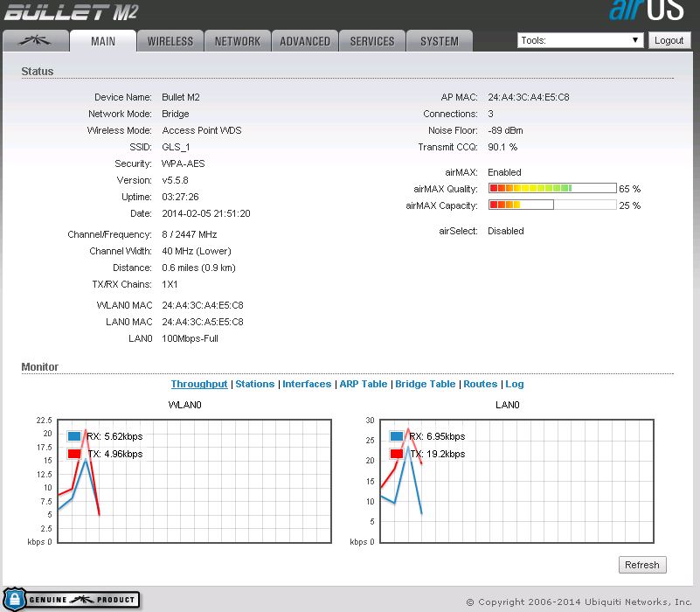Click the LAN0 chart title
The width and height of the screenshot is (700, 612).
pyautogui.click(x=508, y=405)
